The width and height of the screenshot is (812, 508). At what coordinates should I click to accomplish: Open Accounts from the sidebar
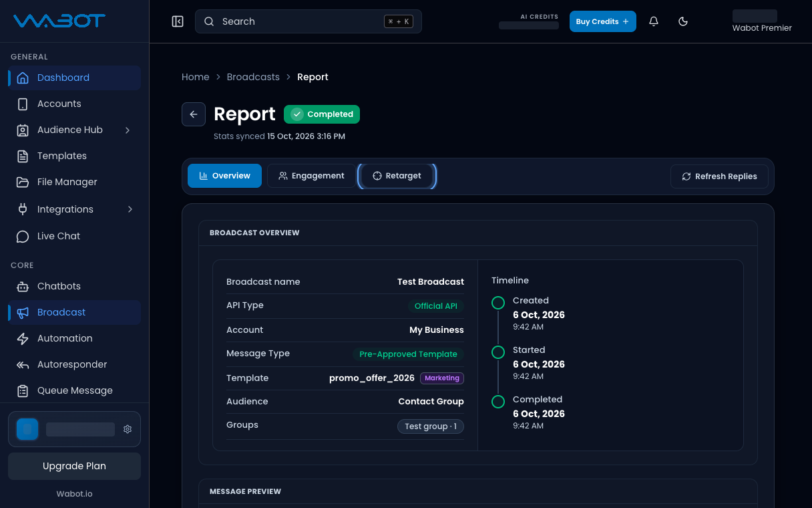click(74, 104)
